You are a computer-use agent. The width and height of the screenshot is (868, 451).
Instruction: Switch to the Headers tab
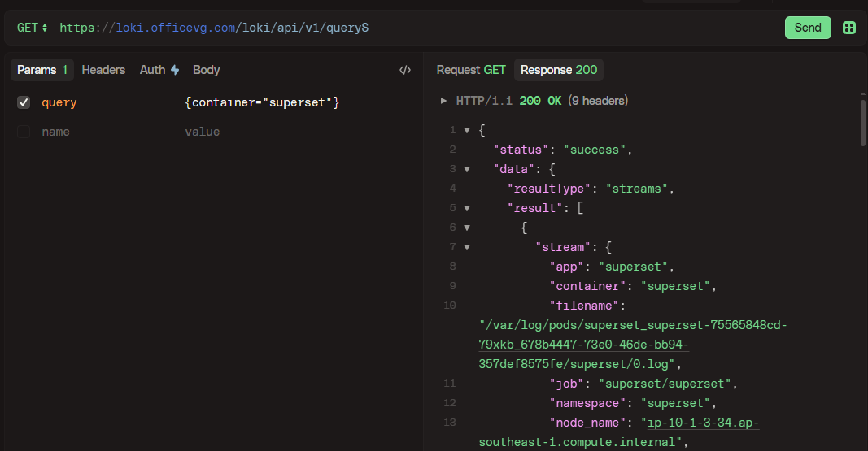(103, 70)
